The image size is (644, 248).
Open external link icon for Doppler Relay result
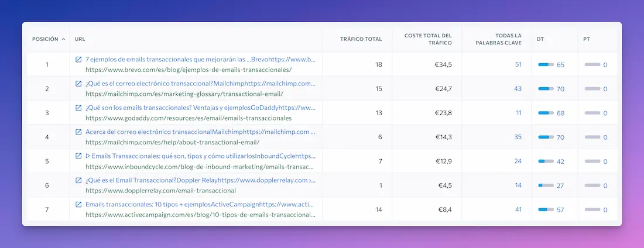tap(78, 180)
